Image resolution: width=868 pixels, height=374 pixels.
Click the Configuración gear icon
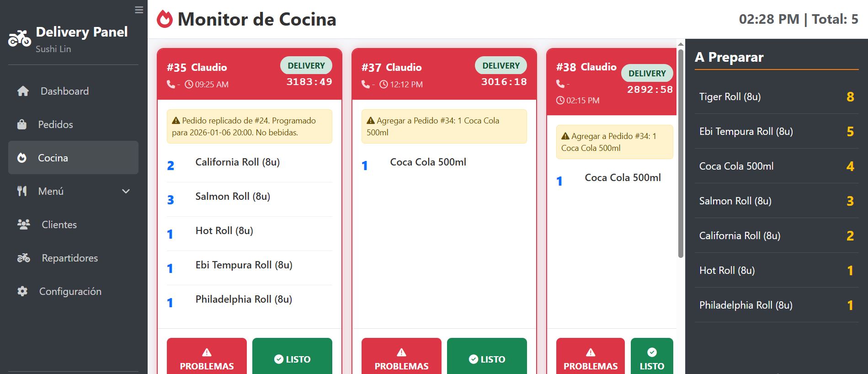point(22,291)
